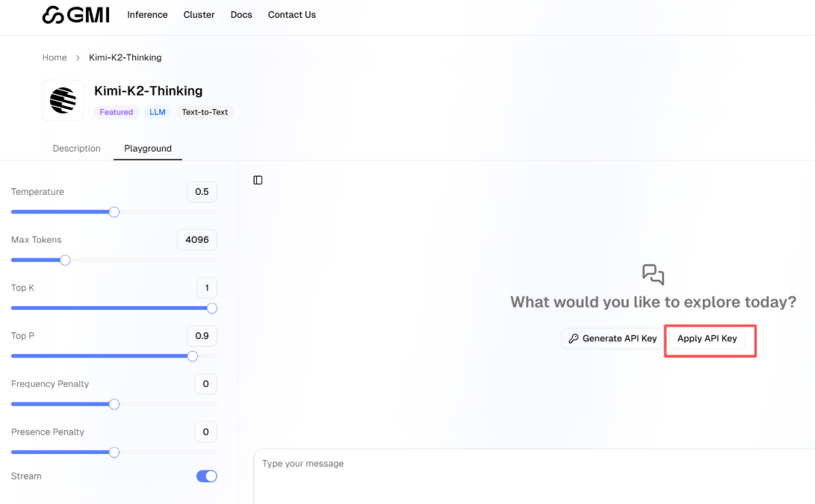Open the Cluster menu
The image size is (815, 504).
(x=199, y=14)
